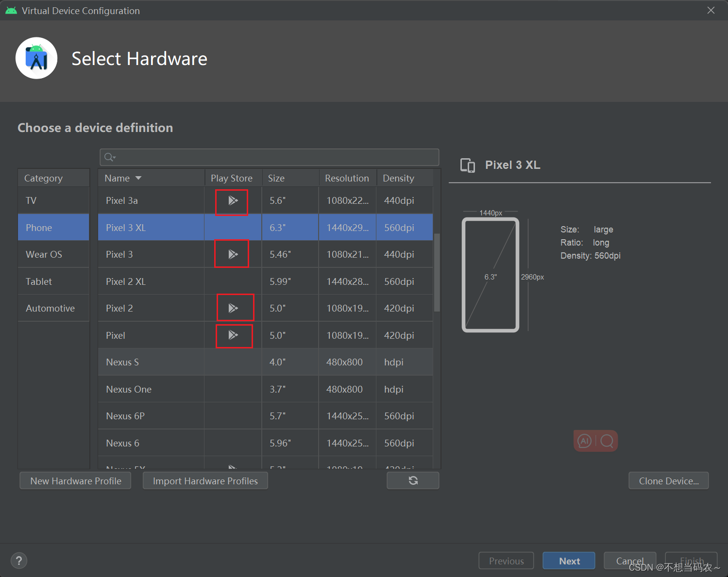Select the Nexus One device row
Screen dimensions: 728x577
pos(265,389)
